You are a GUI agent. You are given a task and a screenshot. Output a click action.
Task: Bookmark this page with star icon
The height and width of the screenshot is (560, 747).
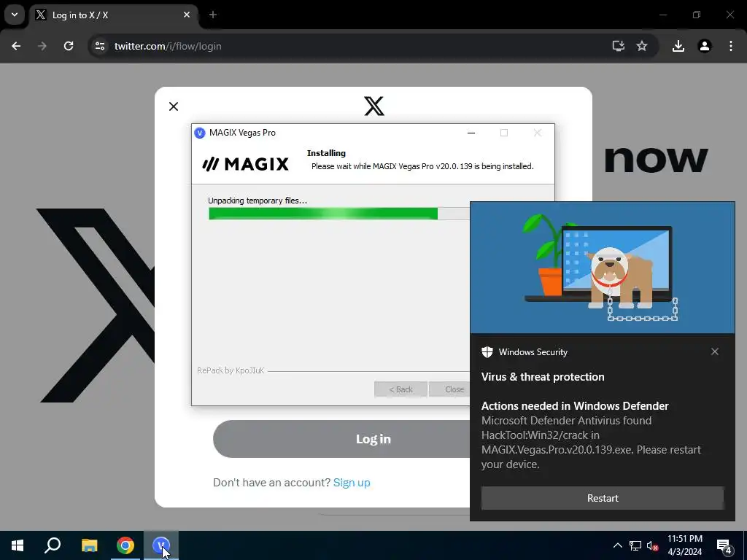click(642, 46)
